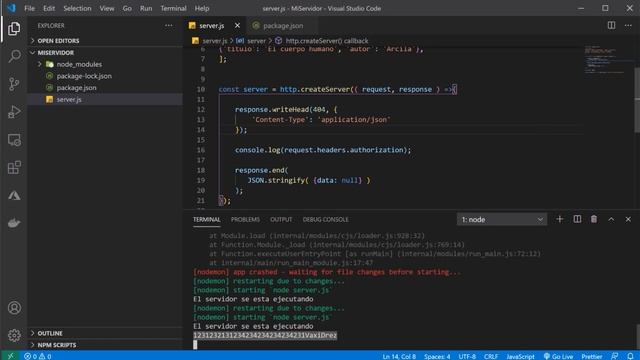Open the Remote Explorer view
640x360 pixels.
[14, 140]
